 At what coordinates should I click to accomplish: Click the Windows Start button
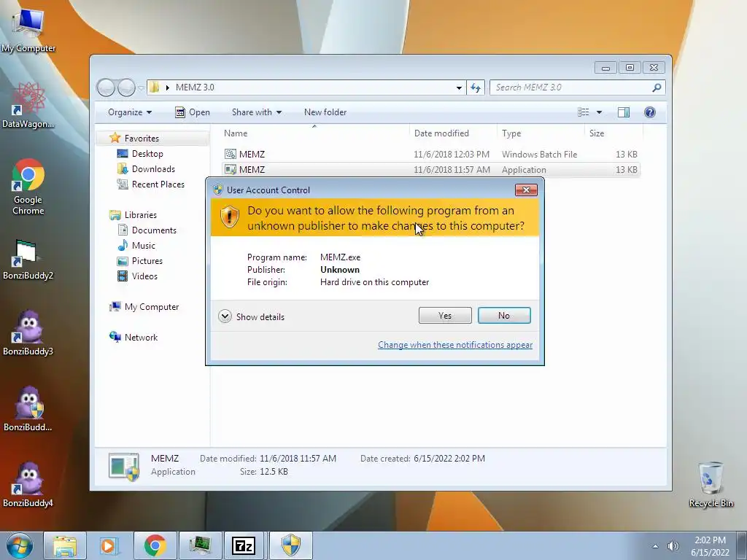tap(20, 545)
